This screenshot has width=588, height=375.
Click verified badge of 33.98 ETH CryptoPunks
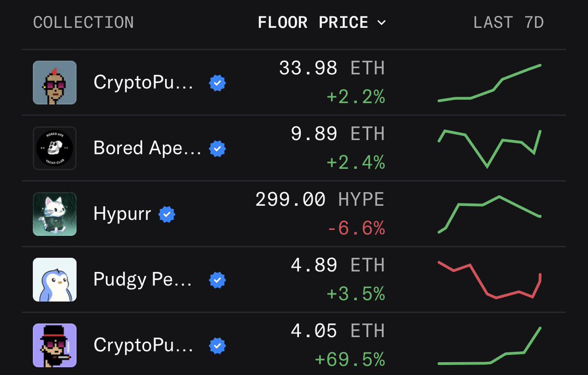coord(218,83)
